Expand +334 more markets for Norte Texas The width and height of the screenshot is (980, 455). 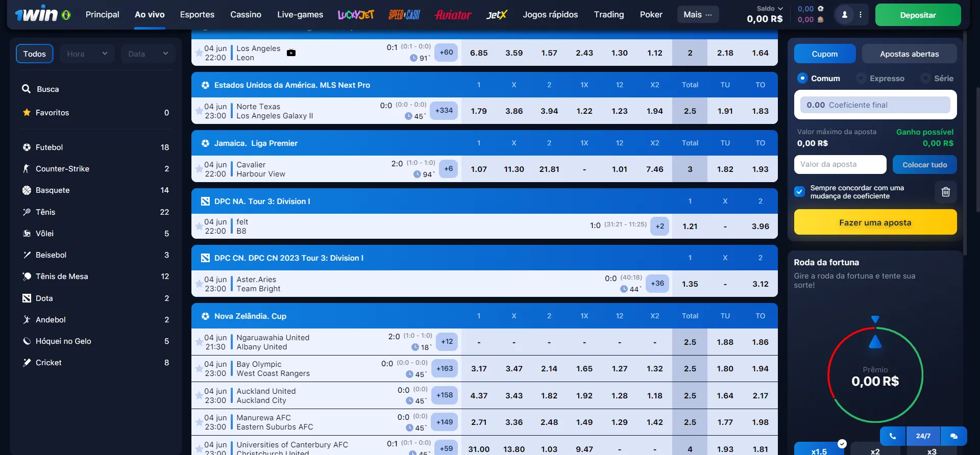[x=444, y=110]
